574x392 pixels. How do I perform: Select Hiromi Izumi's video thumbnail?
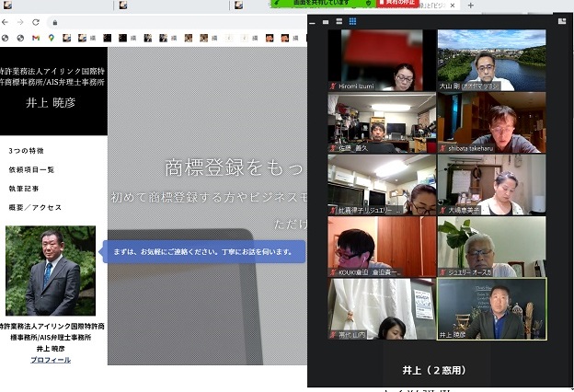[382, 60]
